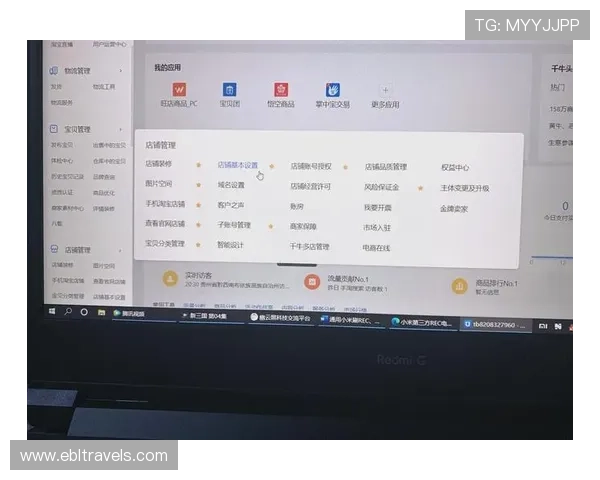Open 图片空间 in the popup panel
This screenshot has width=600, height=480.
(158, 183)
